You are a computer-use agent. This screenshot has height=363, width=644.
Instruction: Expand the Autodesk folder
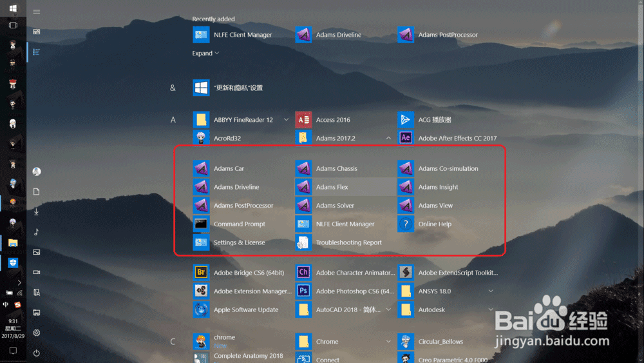[x=490, y=309]
